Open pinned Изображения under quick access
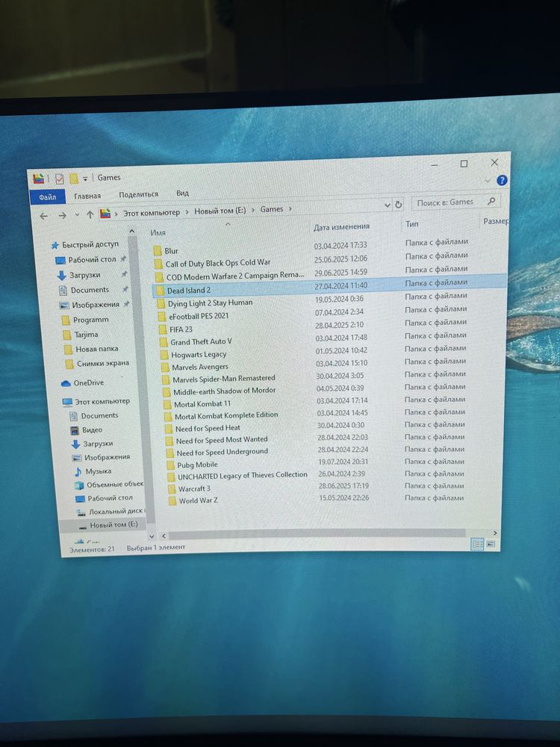The image size is (560, 747). pyautogui.click(x=90, y=305)
